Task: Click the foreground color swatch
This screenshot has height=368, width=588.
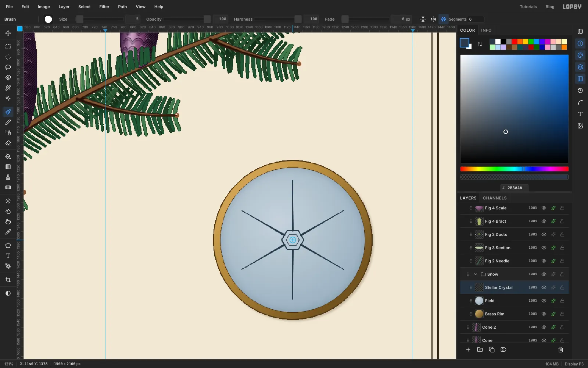Action: coord(465,43)
